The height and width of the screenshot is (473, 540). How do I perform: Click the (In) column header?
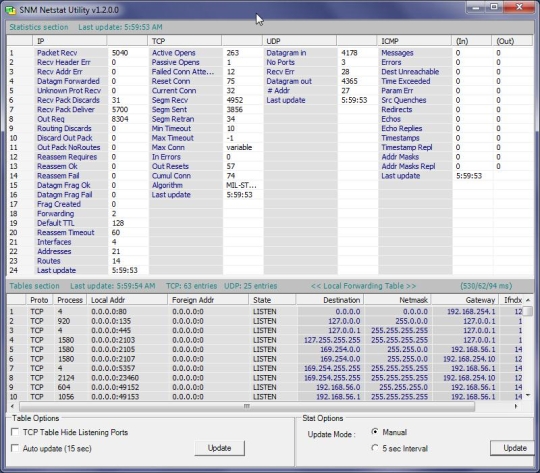(x=472, y=41)
